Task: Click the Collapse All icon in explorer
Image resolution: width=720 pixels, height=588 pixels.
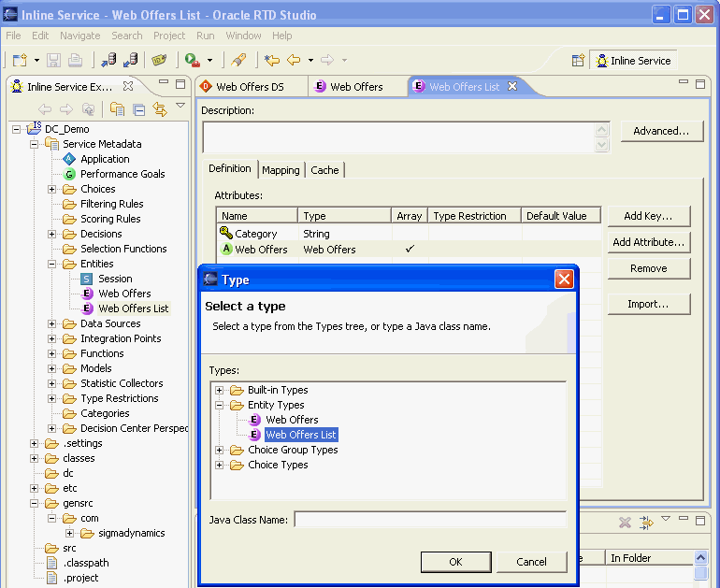Action: tap(138, 109)
